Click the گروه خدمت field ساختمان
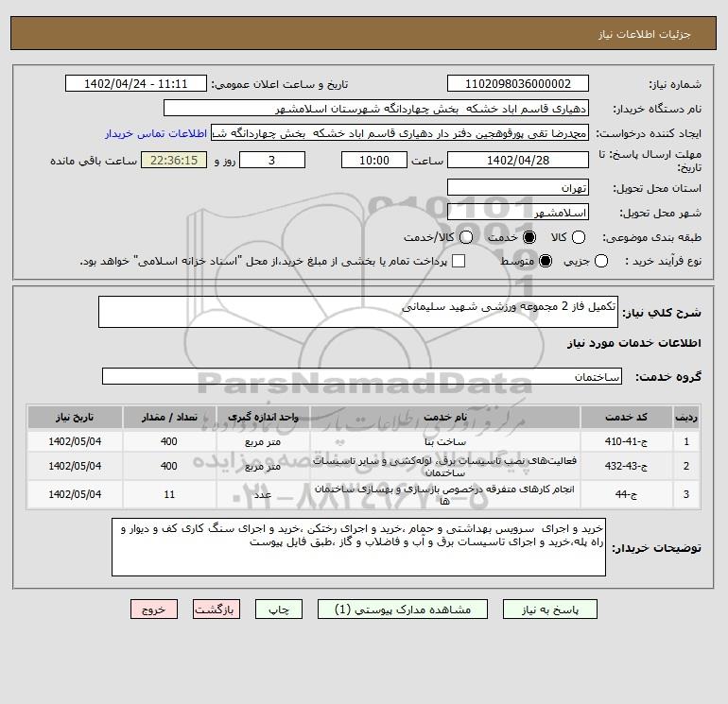This screenshot has height=704, width=728. (362, 376)
